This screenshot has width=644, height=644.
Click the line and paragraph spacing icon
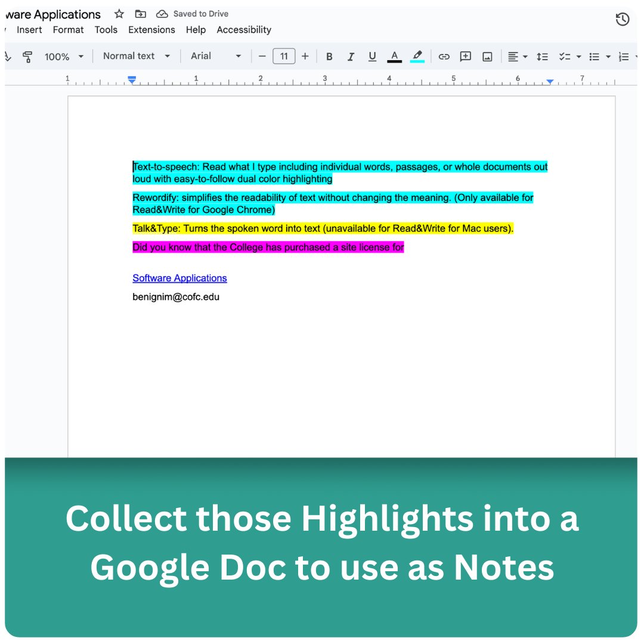[542, 57]
